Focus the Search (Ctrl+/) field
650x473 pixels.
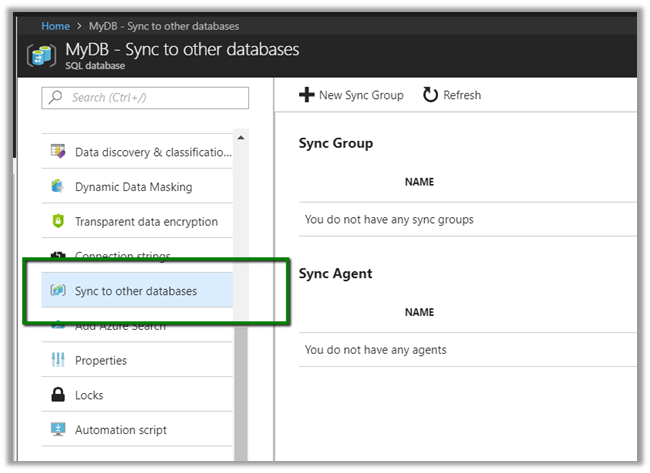tap(145, 98)
